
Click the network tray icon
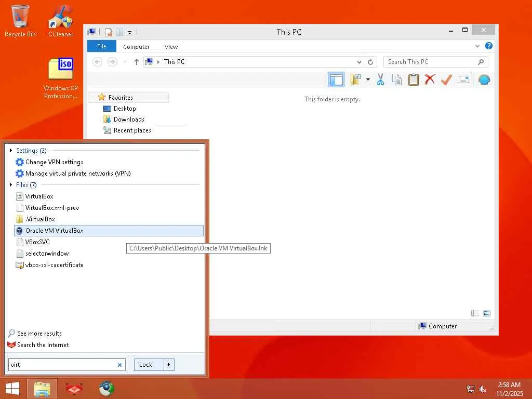pos(471,389)
